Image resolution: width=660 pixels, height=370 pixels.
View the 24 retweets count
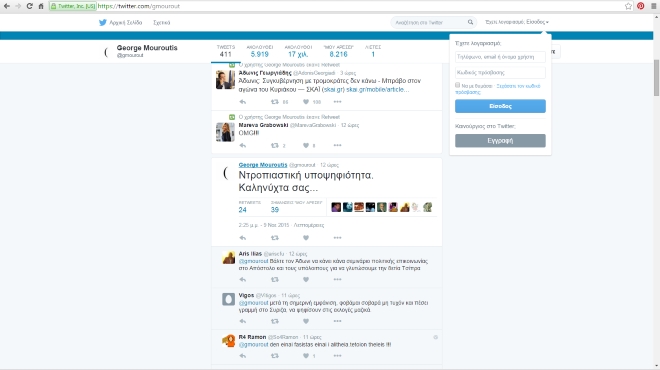[249, 207]
